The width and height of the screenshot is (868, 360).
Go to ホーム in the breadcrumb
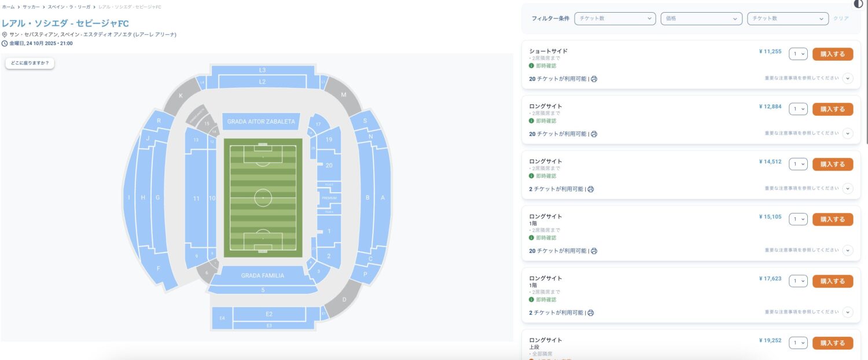[8, 6]
